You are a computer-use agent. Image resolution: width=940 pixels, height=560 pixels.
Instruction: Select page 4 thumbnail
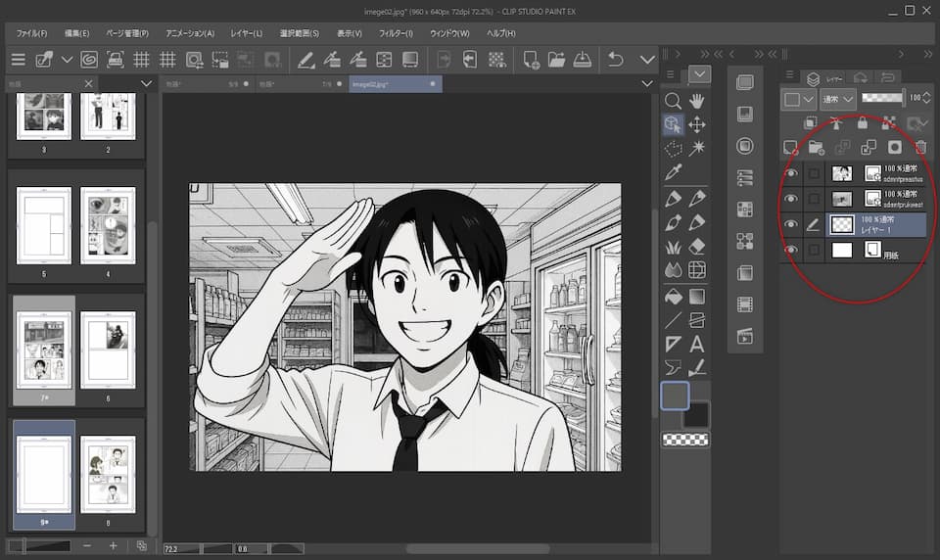[x=108, y=225]
